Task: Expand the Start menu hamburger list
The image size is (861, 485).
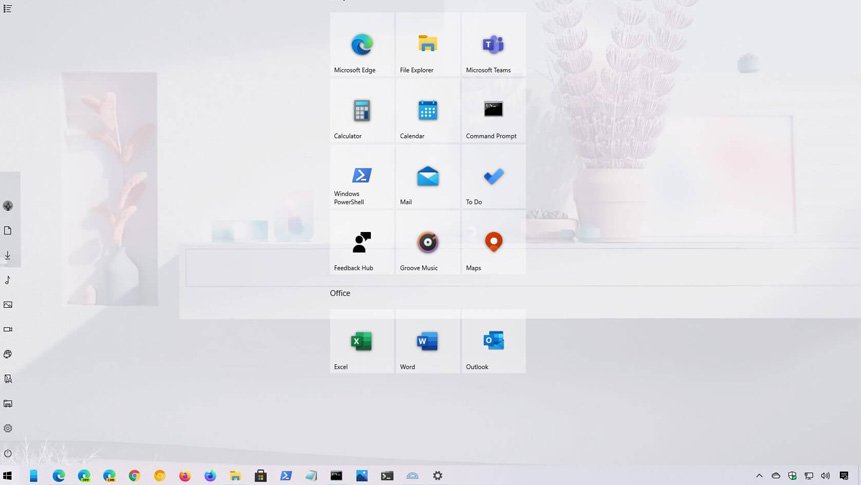Action: 8,8
